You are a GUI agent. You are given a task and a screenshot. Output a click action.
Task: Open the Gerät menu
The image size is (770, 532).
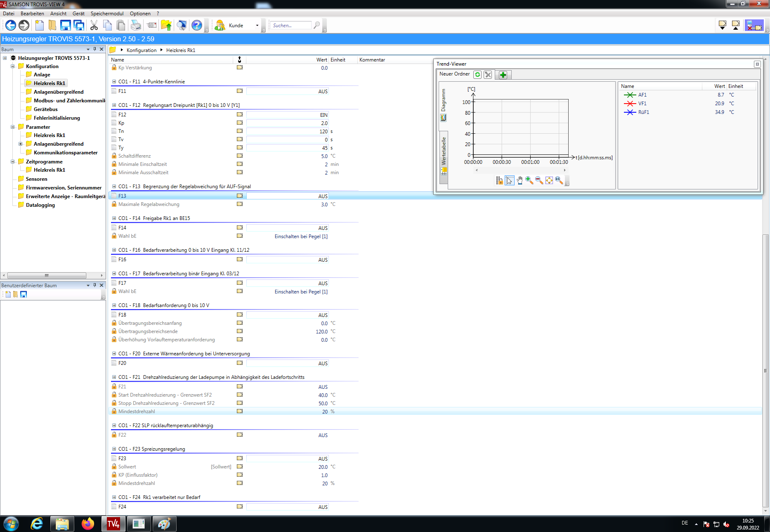(78, 14)
